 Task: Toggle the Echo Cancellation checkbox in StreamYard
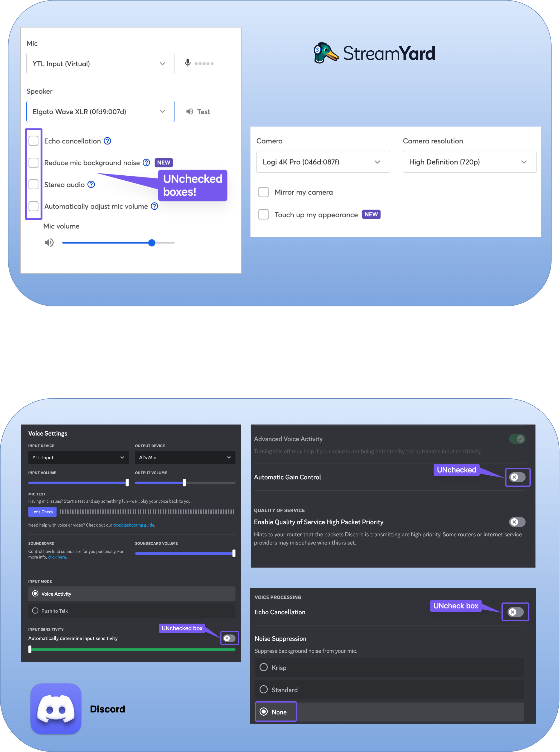tap(33, 140)
